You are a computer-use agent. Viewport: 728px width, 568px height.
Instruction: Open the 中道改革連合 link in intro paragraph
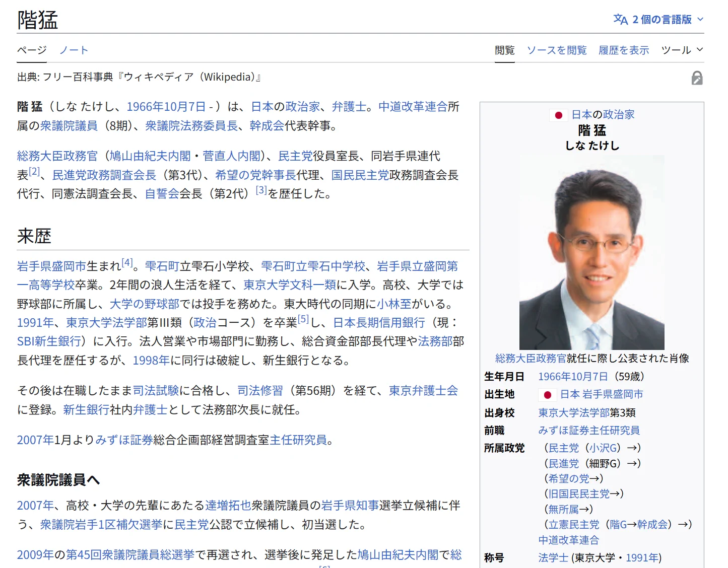coord(413,107)
